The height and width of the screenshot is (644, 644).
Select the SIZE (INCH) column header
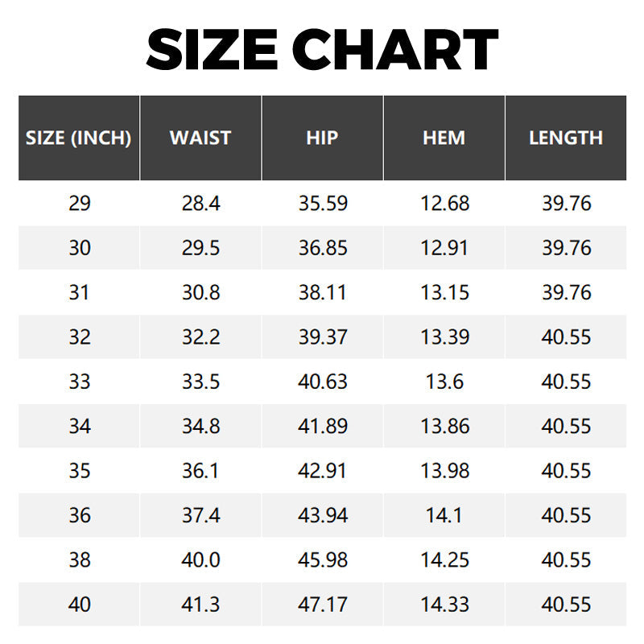pyautogui.click(x=78, y=138)
